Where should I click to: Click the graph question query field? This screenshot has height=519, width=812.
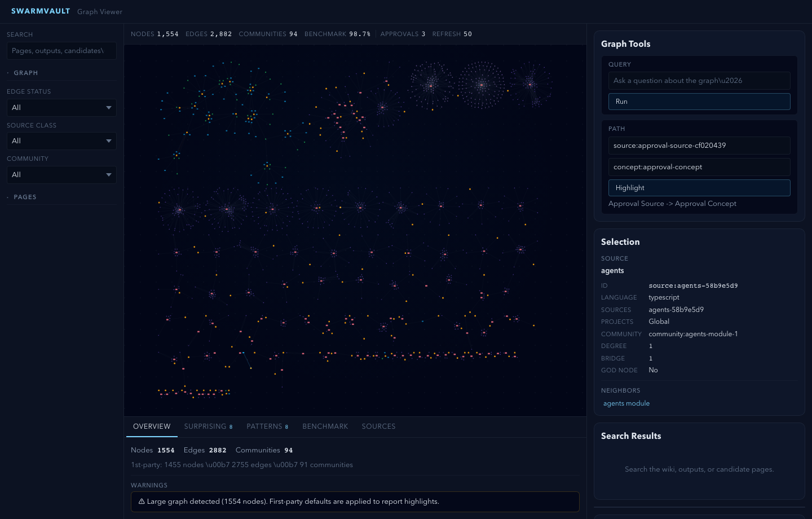699,81
